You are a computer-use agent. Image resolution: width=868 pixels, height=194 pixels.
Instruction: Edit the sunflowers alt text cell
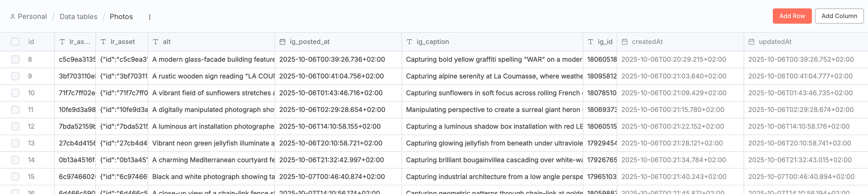(213, 93)
